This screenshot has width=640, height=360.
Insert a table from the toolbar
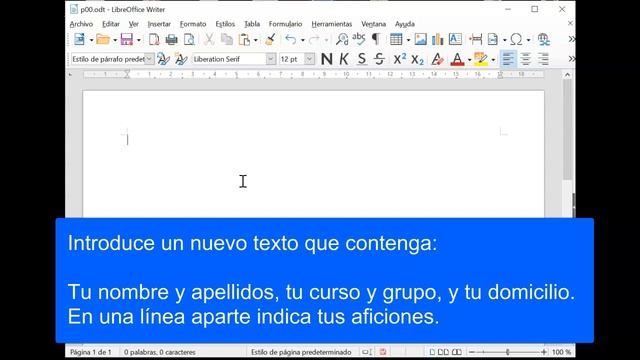[396, 40]
